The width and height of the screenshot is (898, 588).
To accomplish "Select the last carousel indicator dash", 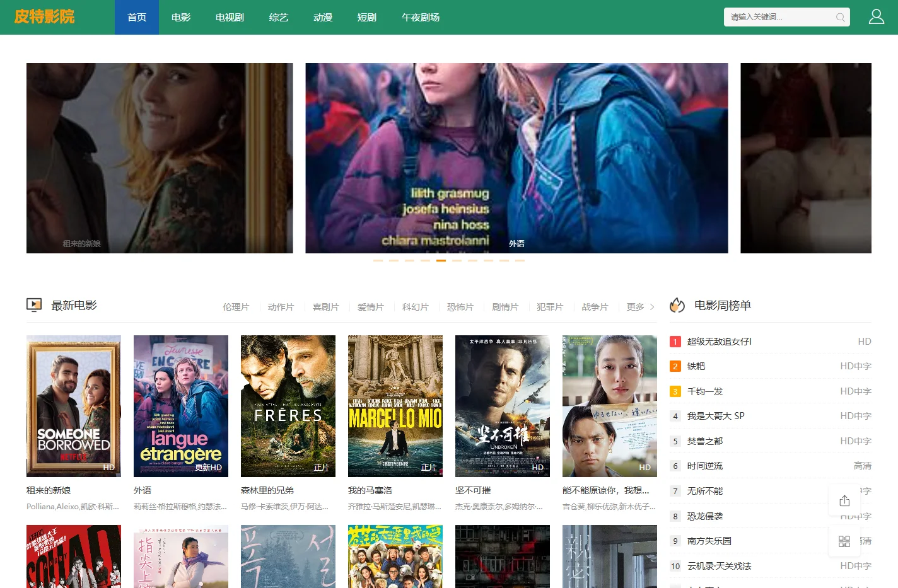I will pyautogui.click(x=520, y=260).
